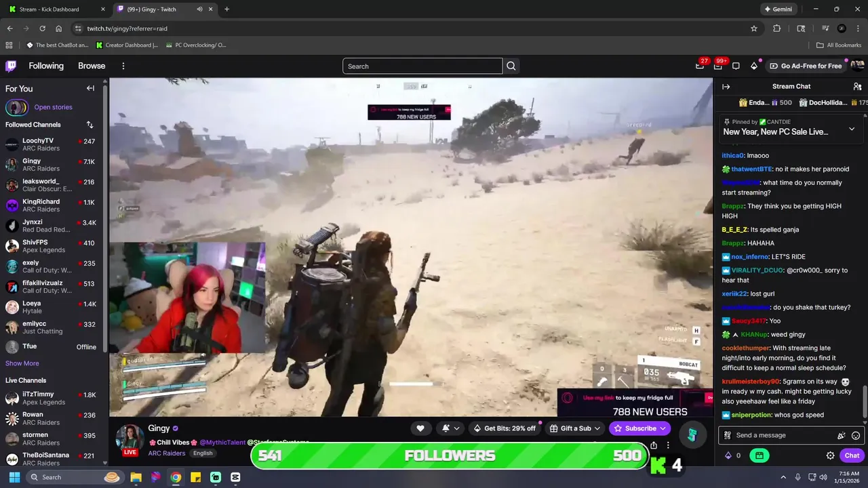Open Creator Dashboard bookmark
Viewport: 868px width, 488px height.
127,45
